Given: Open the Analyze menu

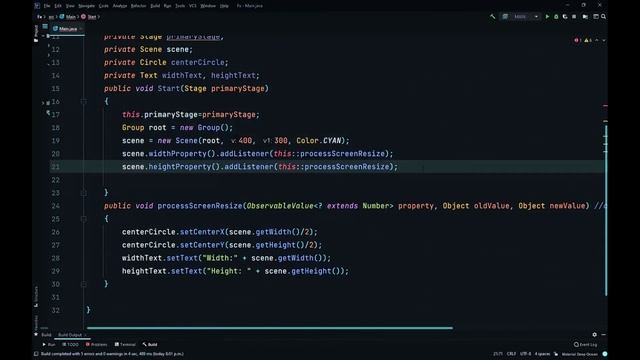Looking at the screenshot, I should [120, 6].
